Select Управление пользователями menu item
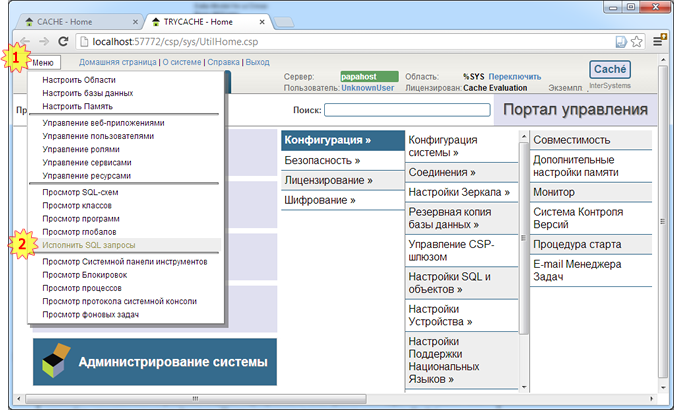 point(98,136)
